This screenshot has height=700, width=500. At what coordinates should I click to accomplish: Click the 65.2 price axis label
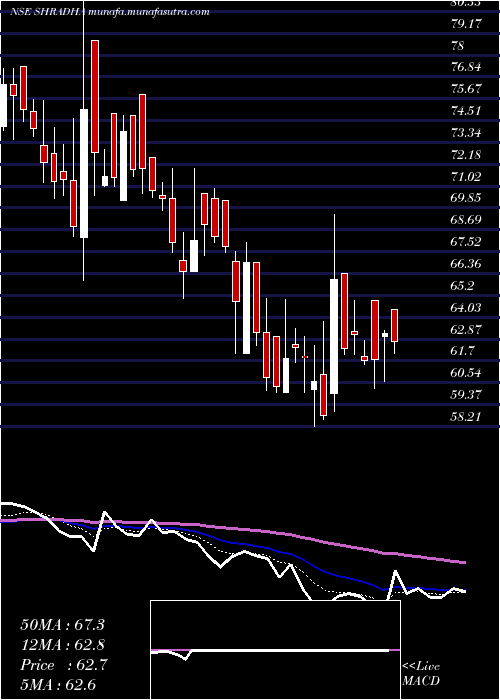pos(462,286)
